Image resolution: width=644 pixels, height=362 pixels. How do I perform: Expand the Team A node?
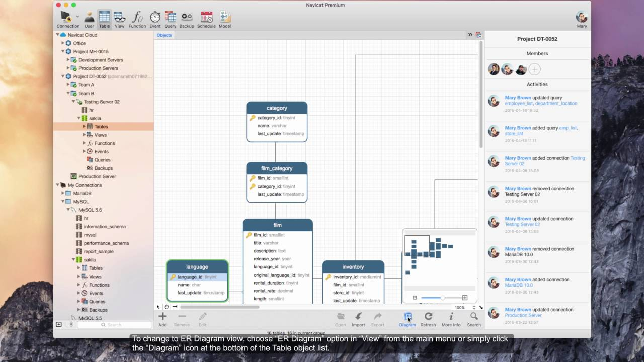[x=68, y=85]
